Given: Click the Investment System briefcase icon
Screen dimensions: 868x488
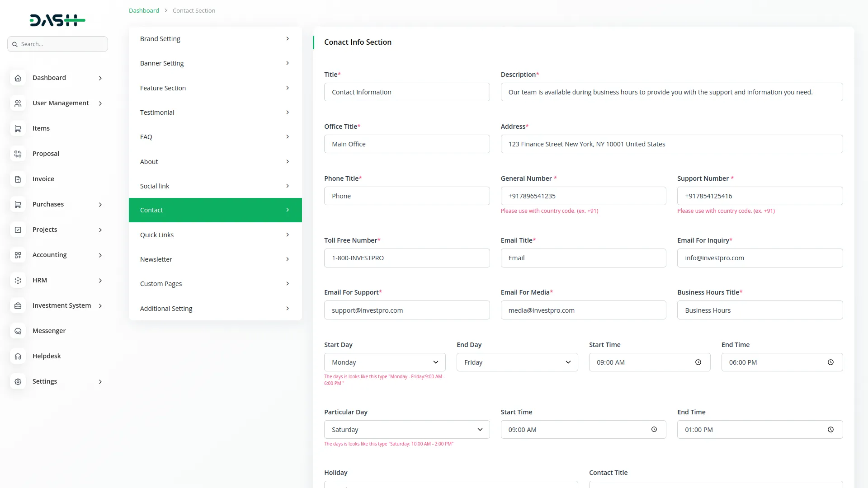Looking at the screenshot, I should 18,306.
